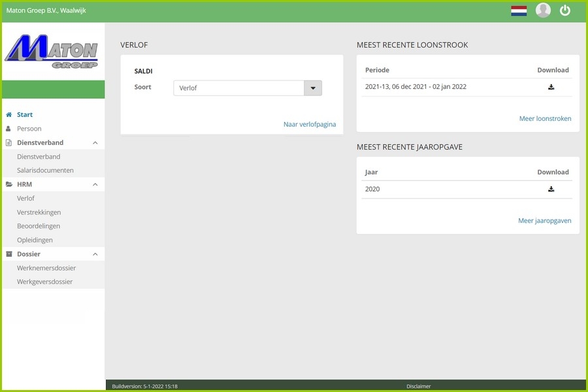The width and height of the screenshot is (588, 392).
Task: Click the Dutch flag language icon
Action: tap(519, 10)
